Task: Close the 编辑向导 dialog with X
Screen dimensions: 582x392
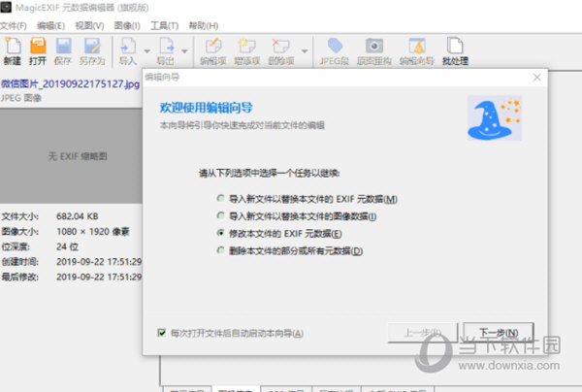Action: pyautogui.click(x=536, y=78)
